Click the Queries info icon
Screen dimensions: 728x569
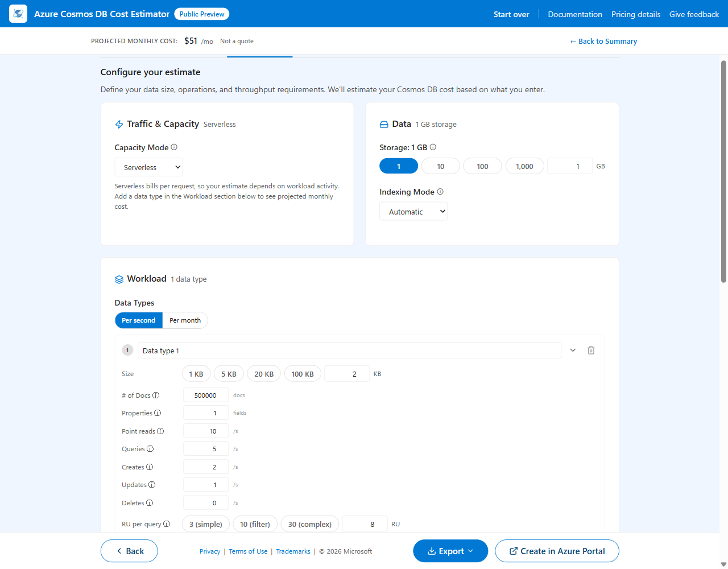150,449
